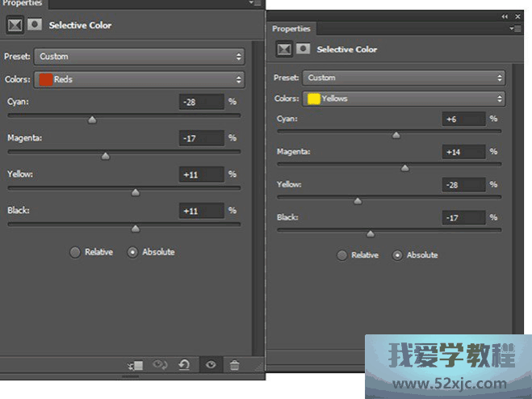Click the Cyan slider handle for Reds
The image size is (532, 399).
point(92,120)
